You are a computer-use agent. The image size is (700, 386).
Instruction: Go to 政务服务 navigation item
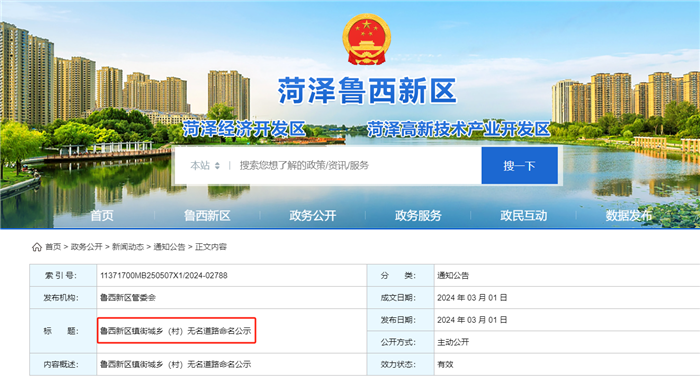[418, 216]
